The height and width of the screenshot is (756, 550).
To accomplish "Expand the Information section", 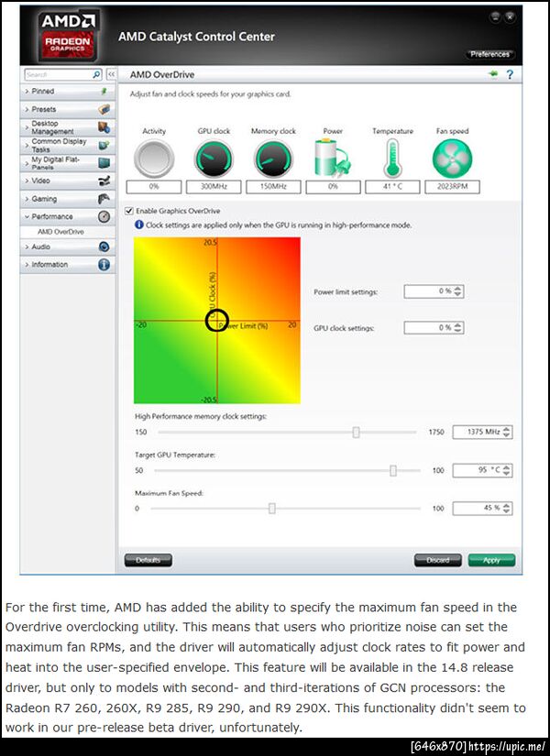I will pos(68,265).
